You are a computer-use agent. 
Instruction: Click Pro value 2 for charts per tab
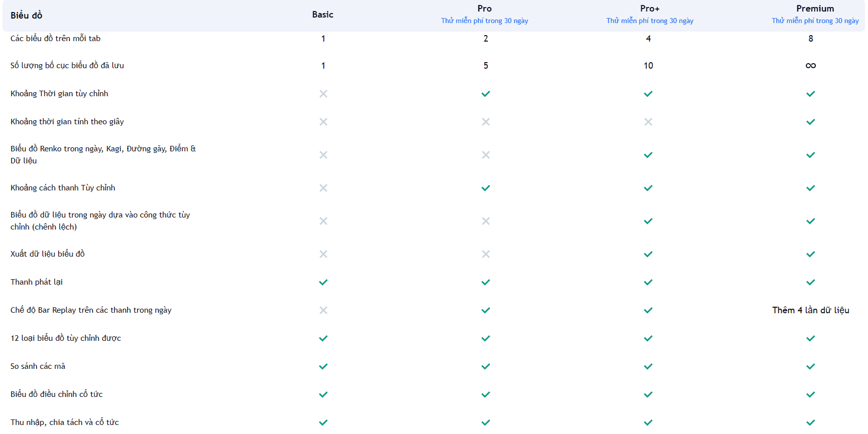(x=486, y=39)
